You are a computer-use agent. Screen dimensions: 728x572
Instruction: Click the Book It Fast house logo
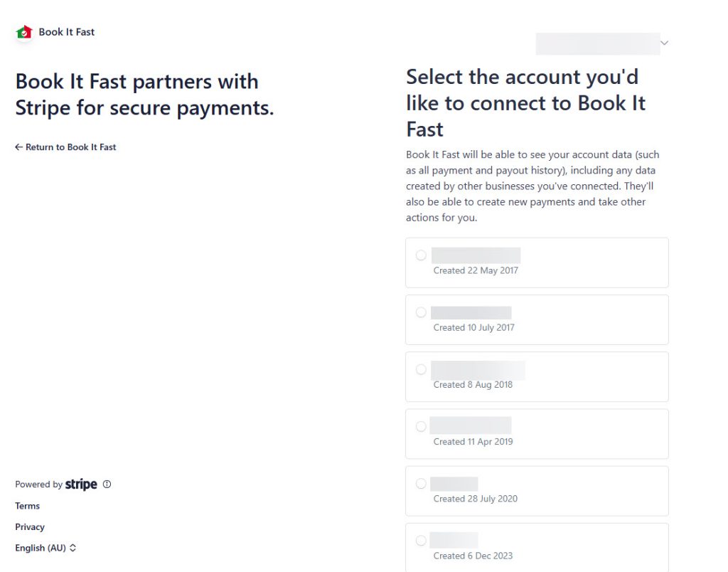click(24, 32)
